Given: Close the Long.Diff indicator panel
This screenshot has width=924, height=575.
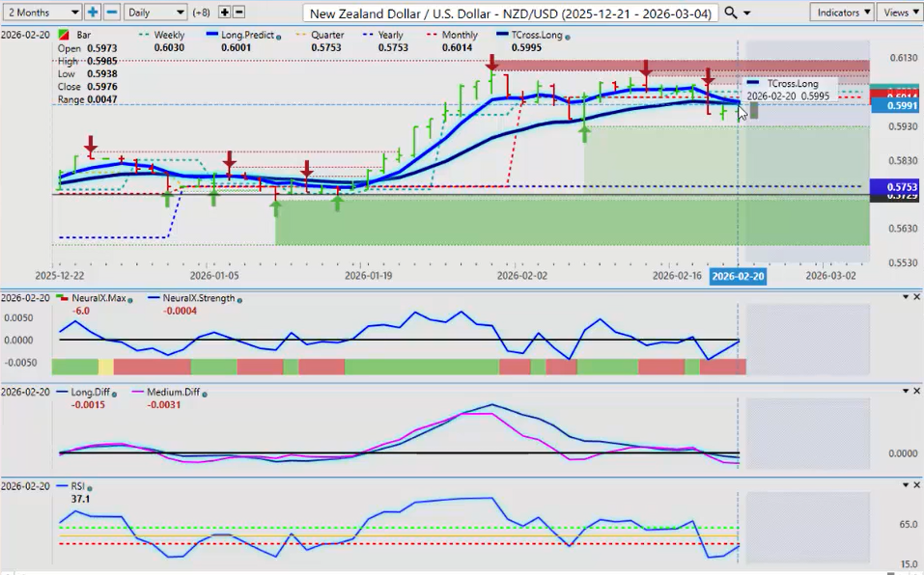Looking at the screenshot, I should pos(916,391).
